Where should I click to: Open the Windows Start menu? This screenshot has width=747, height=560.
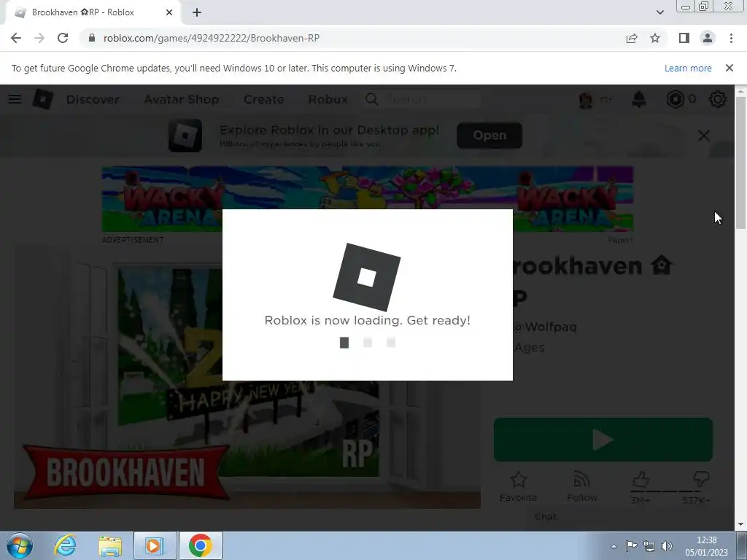point(20,545)
